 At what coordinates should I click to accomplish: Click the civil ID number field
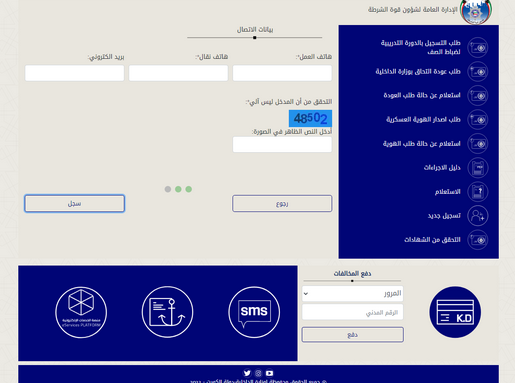coord(353,312)
